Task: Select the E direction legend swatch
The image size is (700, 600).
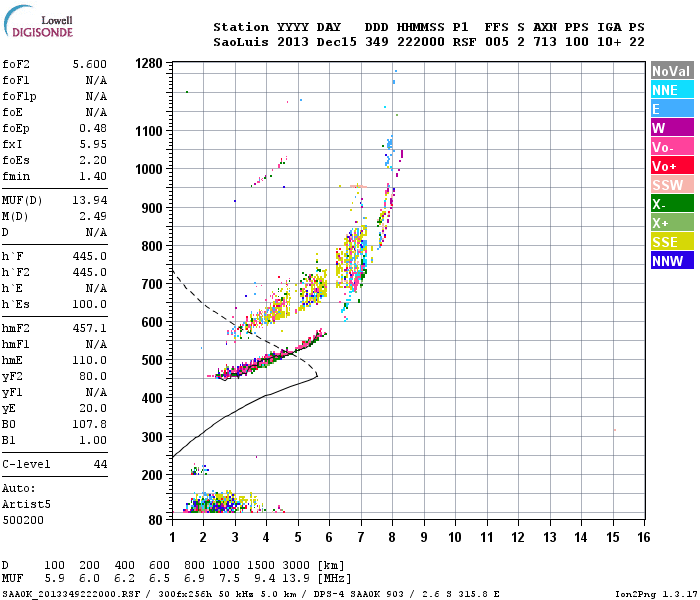Action: coord(672,108)
